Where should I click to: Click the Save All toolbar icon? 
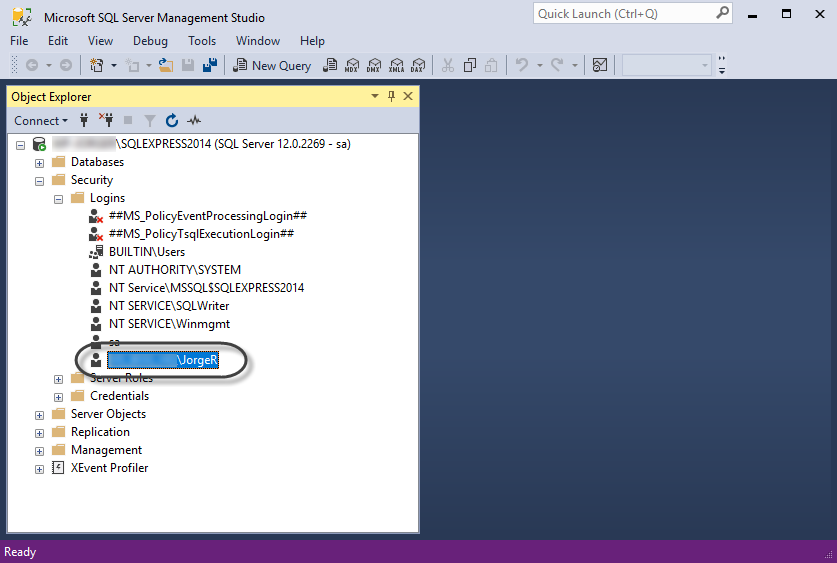210,66
